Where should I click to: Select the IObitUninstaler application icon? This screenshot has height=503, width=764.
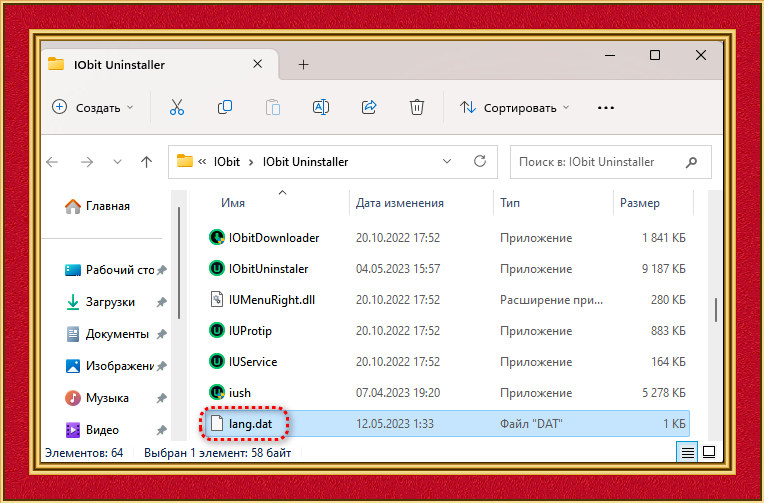pyautogui.click(x=216, y=269)
